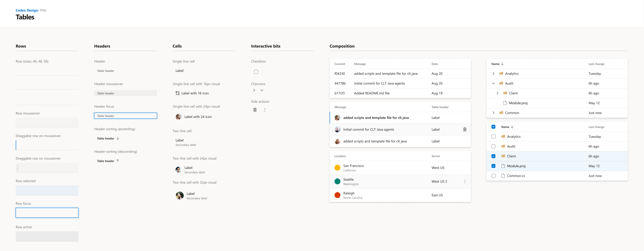The image size is (644, 251).
Task: Toggle the checkbox in the Interactive bits section
Action: coord(256,72)
